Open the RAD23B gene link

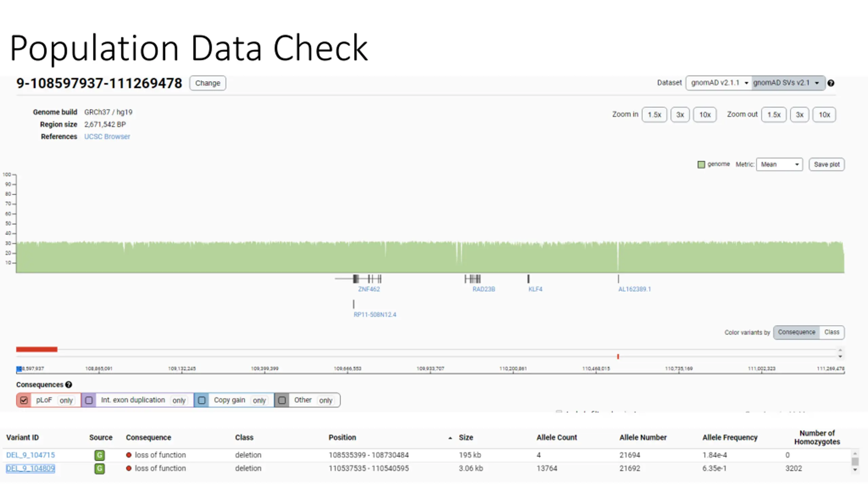tap(484, 289)
